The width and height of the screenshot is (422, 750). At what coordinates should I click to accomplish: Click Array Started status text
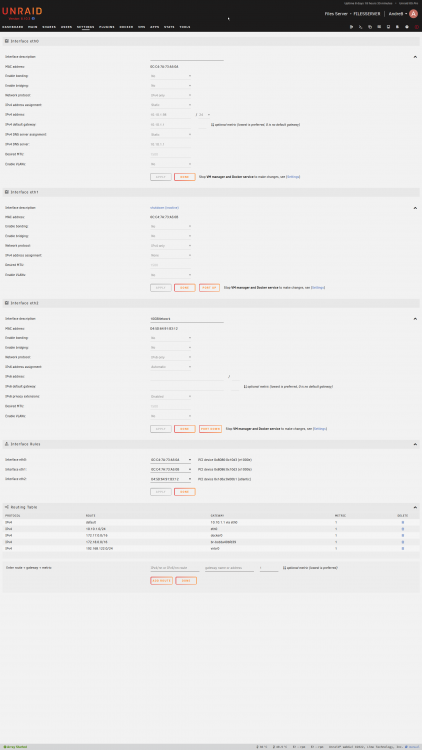point(15,747)
